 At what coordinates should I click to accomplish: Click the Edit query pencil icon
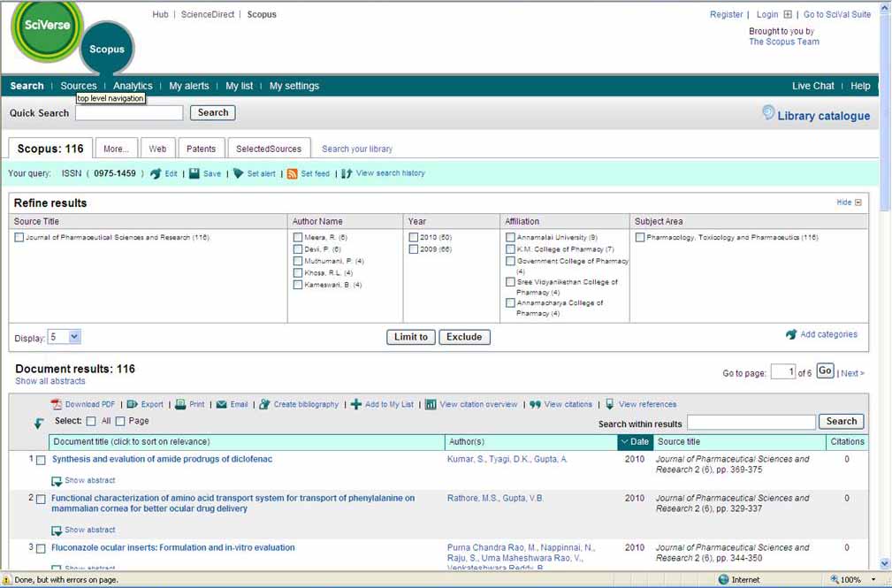tap(156, 173)
